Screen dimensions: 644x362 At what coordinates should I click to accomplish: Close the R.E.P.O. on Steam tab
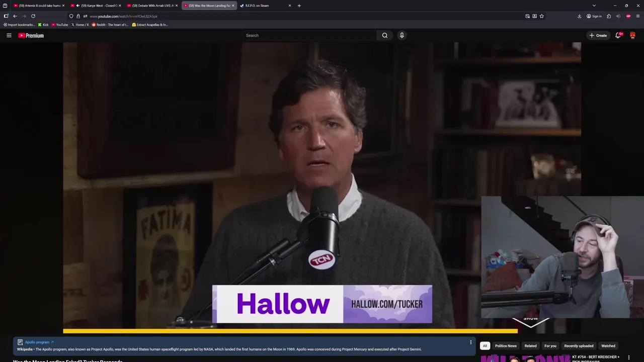[x=290, y=6]
